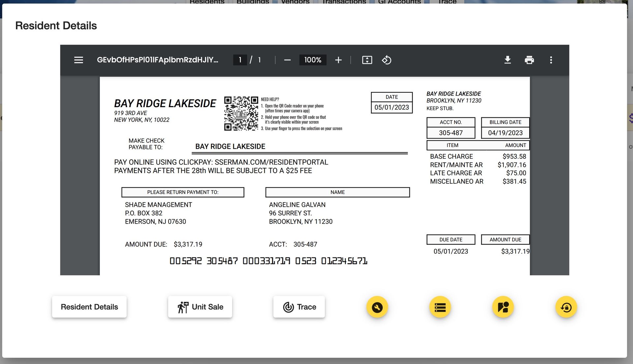
Task: Download the PDF statement
Action: pyautogui.click(x=508, y=60)
